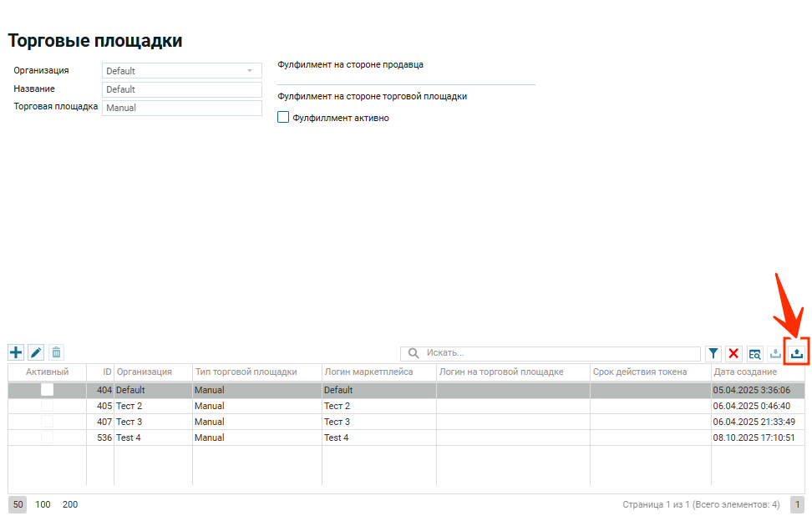
Task: Click the highlighted upload icon
Action: pyautogui.click(x=797, y=354)
